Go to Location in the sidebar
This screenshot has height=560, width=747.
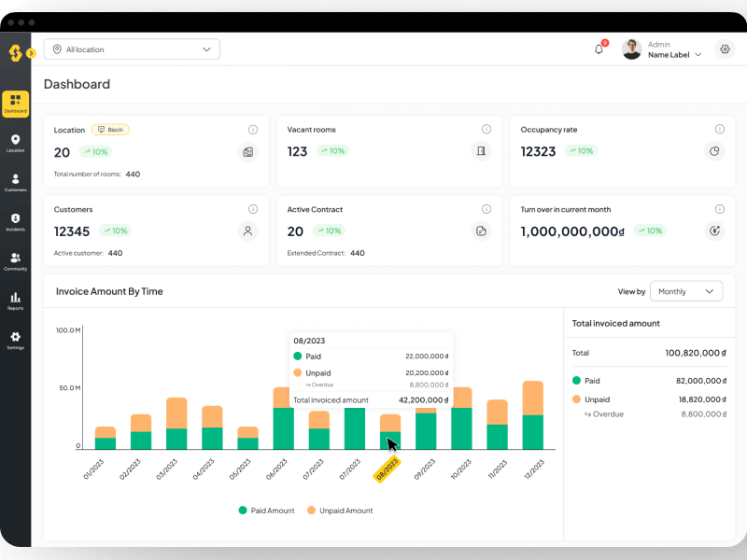click(x=15, y=143)
